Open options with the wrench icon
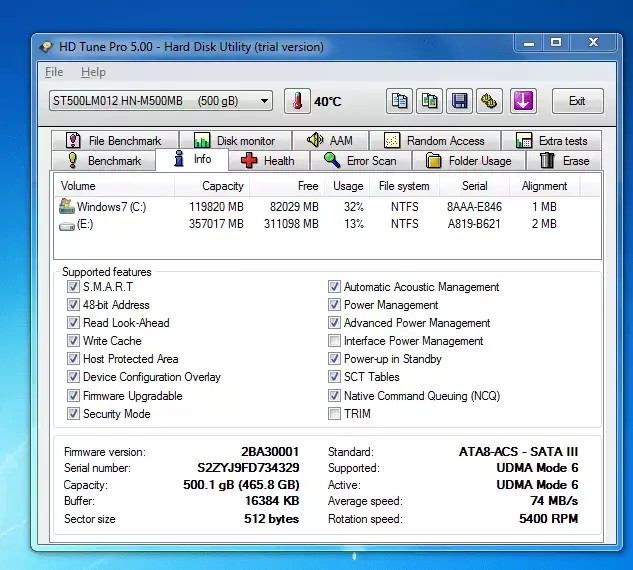 pyautogui.click(x=489, y=101)
